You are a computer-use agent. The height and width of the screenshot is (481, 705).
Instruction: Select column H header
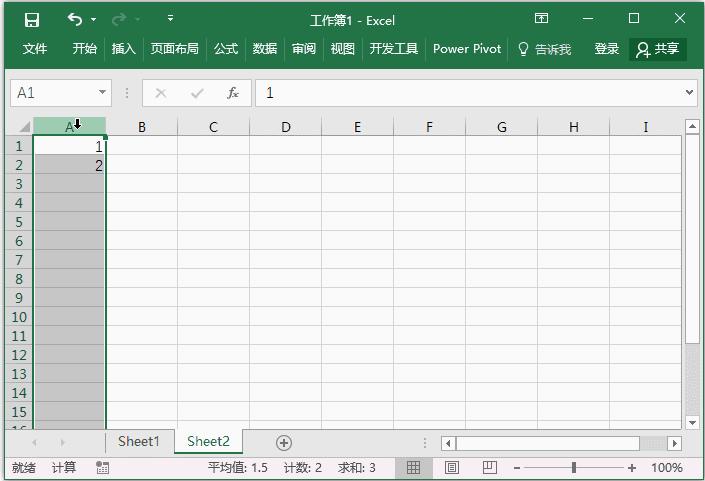point(573,127)
